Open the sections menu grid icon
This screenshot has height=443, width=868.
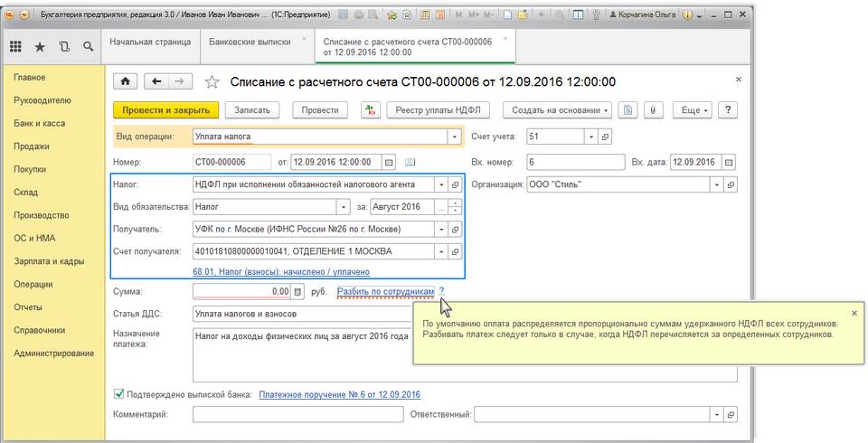tap(16, 47)
